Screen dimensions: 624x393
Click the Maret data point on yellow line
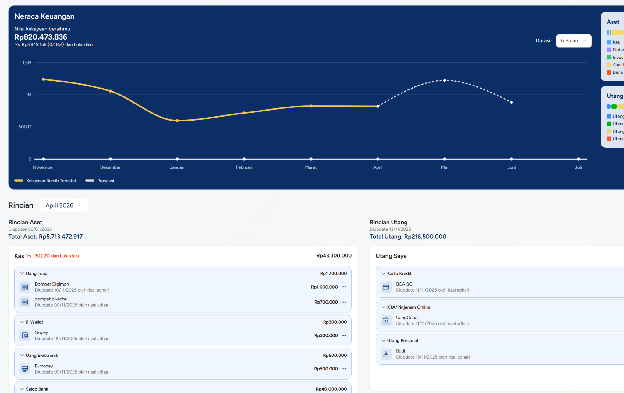311,106
